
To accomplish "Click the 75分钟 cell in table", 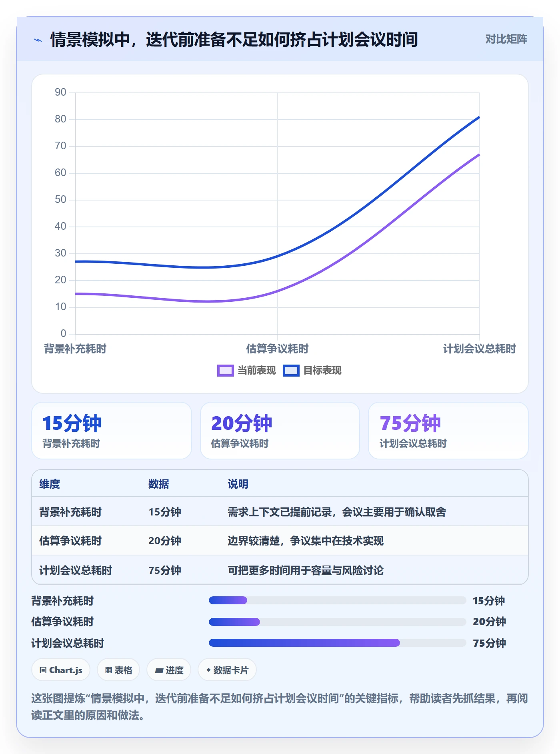I will [x=165, y=571].
